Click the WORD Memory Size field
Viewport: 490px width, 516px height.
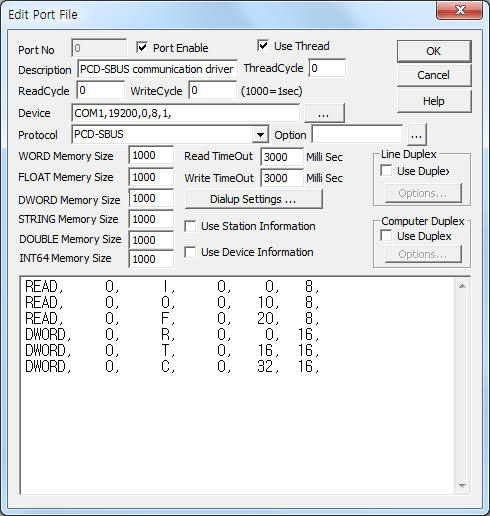[x=151, y=155]
